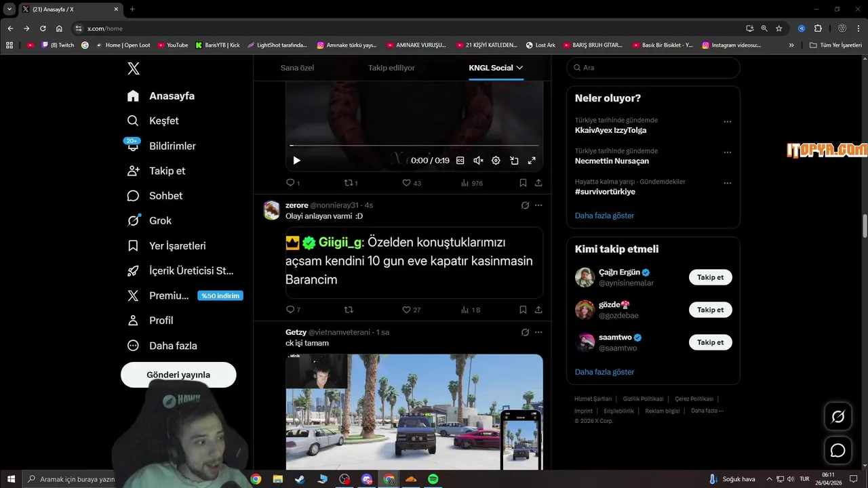
Task: Click the video progress bar
Action: (414, 145)
